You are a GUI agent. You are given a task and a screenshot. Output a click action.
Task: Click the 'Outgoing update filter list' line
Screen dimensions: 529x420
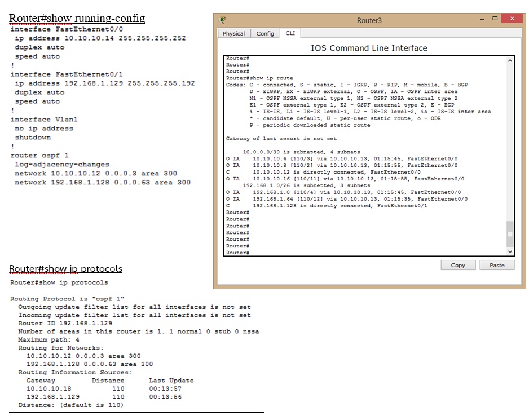pyautogui.click(x=135, y=307)
